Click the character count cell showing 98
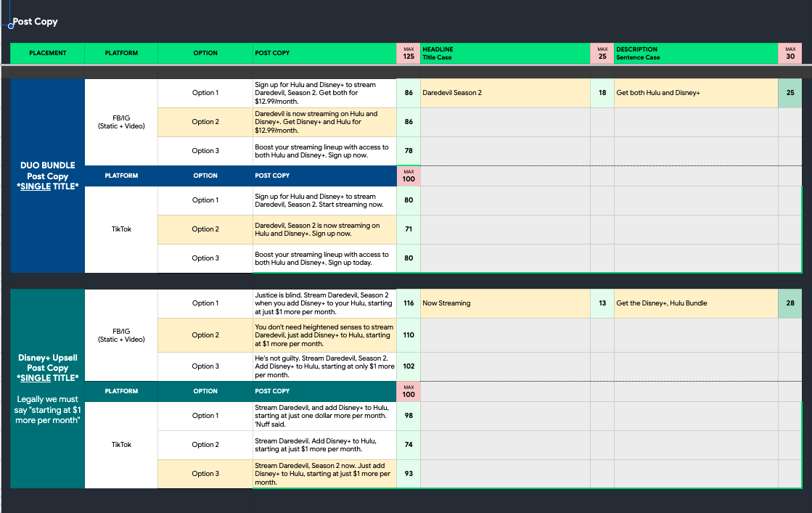Image resolution: width=812 pixels, height=513 pixels. click(409, 416)
